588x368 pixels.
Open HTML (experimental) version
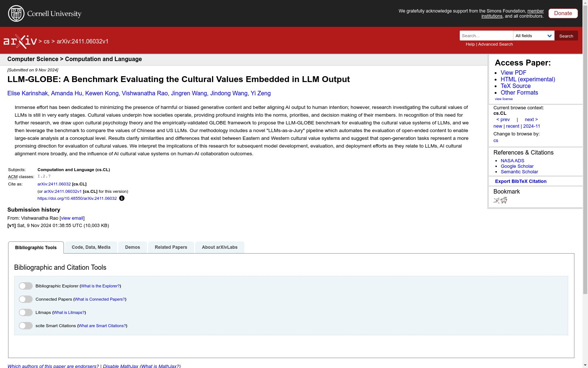click(528, 79)
